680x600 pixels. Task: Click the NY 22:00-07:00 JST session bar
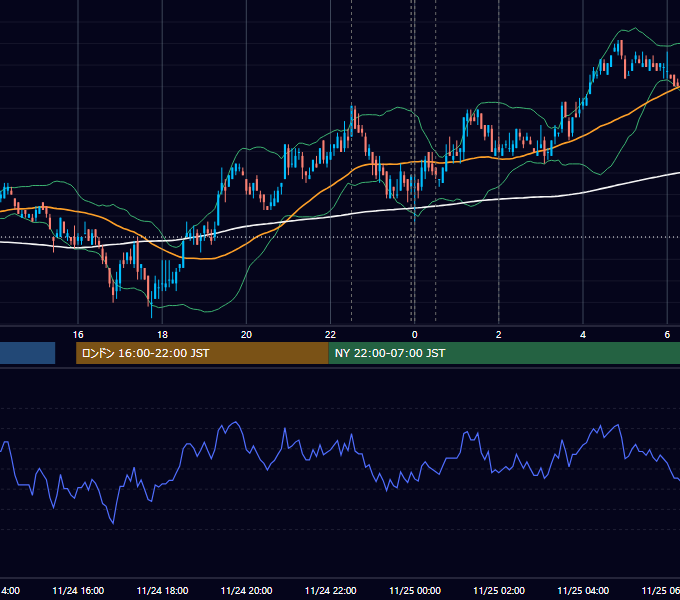pos(504,353)
